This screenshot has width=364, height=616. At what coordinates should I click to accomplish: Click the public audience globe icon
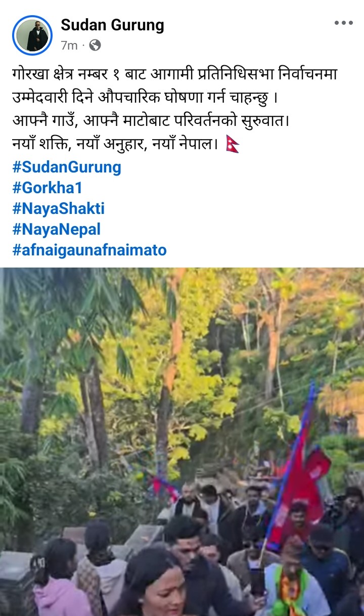pyautogui.click(x=95, y=46)
